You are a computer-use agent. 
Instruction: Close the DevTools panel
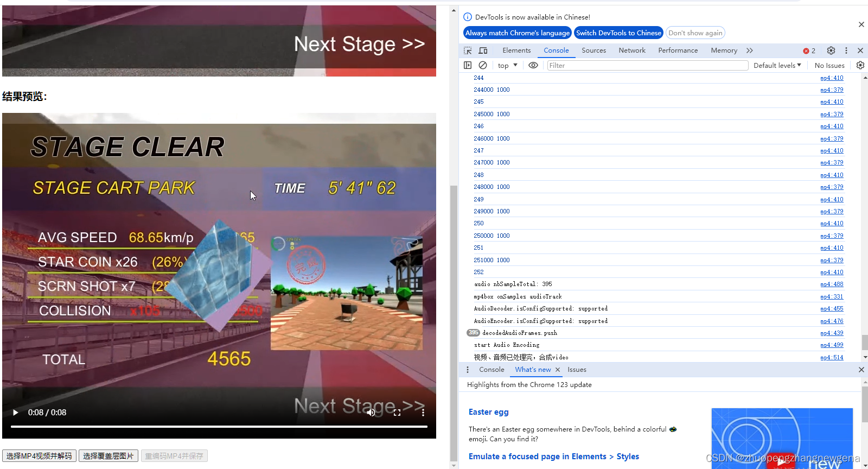[x=860, y=50]
